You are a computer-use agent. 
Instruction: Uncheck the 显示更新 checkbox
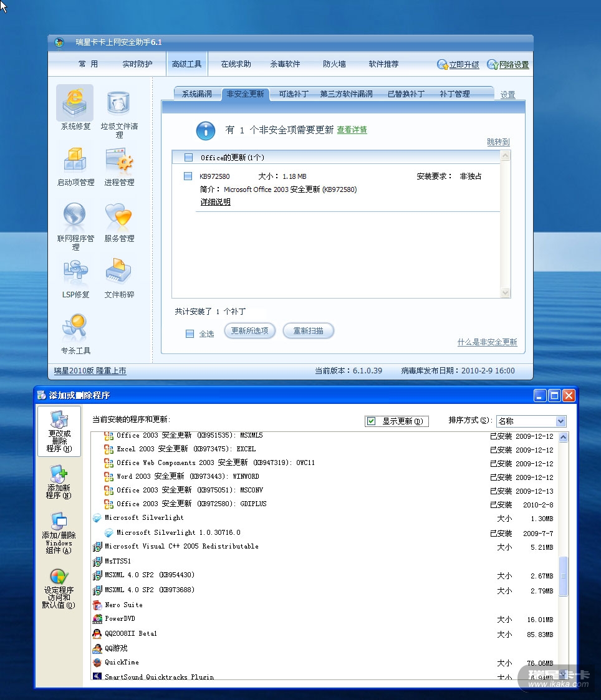click(x=371, y=421)
